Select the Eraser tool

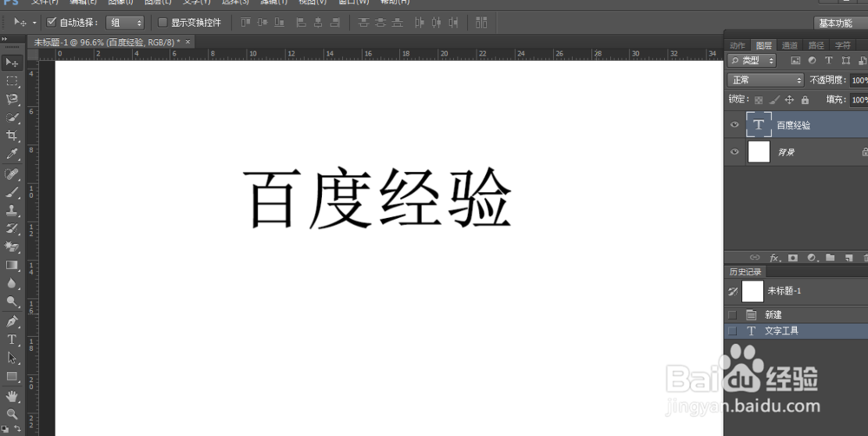11,247
